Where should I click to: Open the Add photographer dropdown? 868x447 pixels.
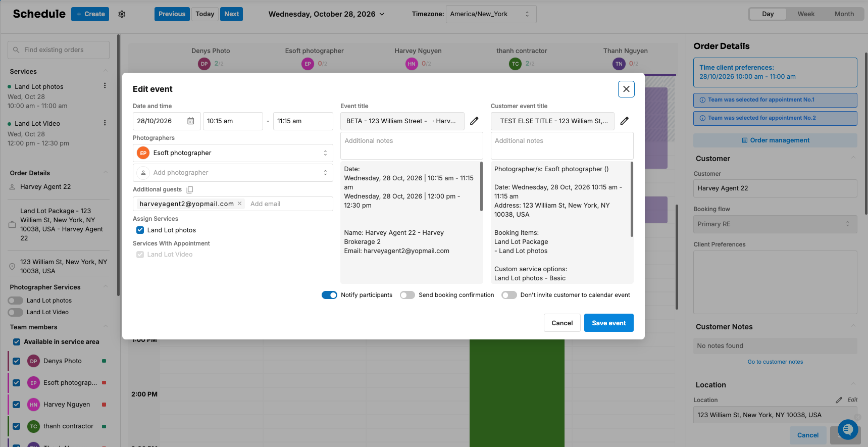click(x=233, y=173)
